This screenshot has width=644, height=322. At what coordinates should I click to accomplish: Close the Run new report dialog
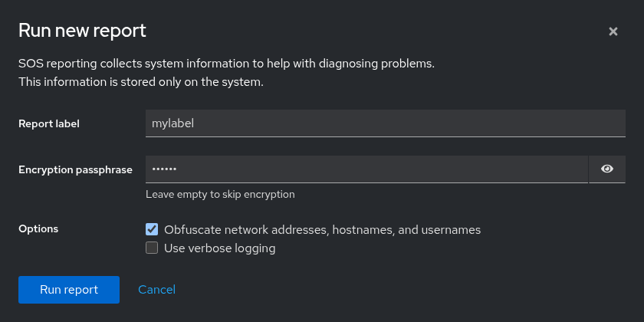pyautogui.click(x=613, y=31)
